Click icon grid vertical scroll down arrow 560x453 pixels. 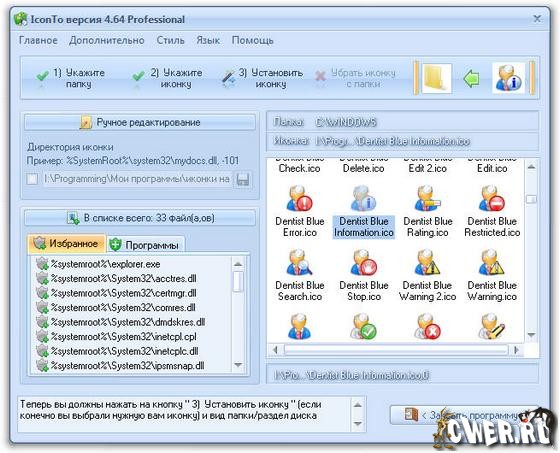pos(531,335)
